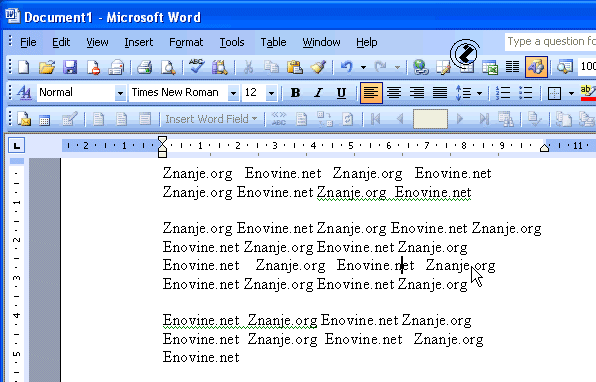
Task: Open the File menu
Action: click(x=28, y=42)
